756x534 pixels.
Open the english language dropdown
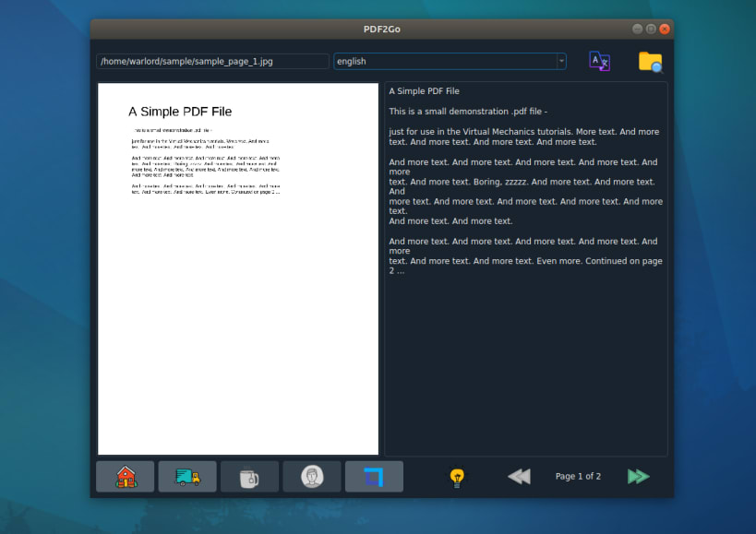tap(450, 61)
